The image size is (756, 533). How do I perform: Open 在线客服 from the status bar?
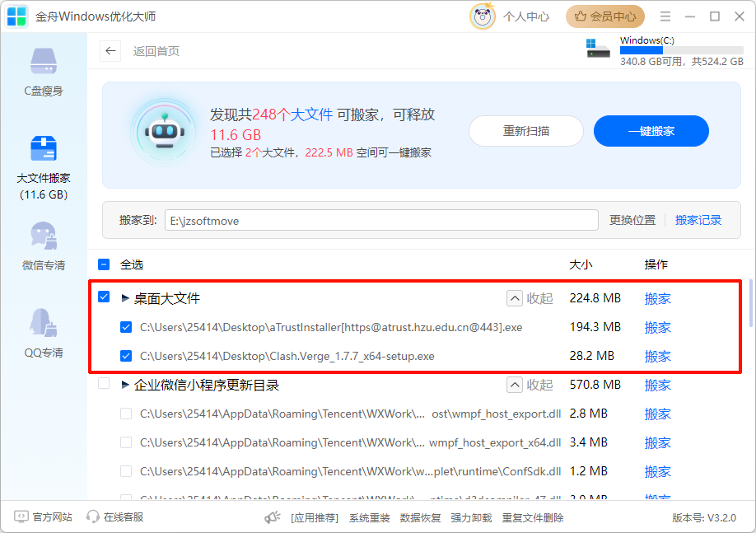pyautogui.click(x=121, y=517)
